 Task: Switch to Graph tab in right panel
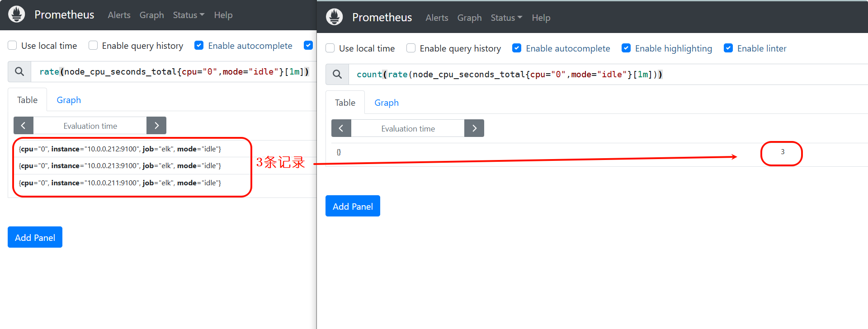coord(387,103)
